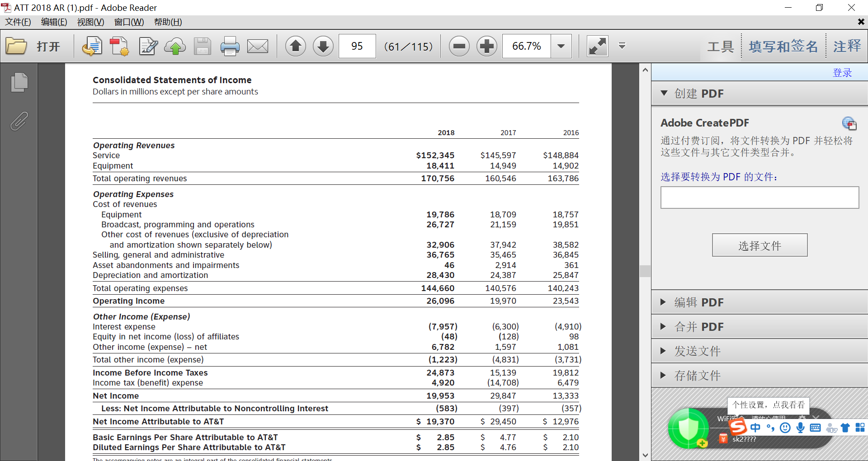Switch to the 工具 pane tab
Image resolution: width=868 pixels, height=461 pixels.
[x=721, y=46]
